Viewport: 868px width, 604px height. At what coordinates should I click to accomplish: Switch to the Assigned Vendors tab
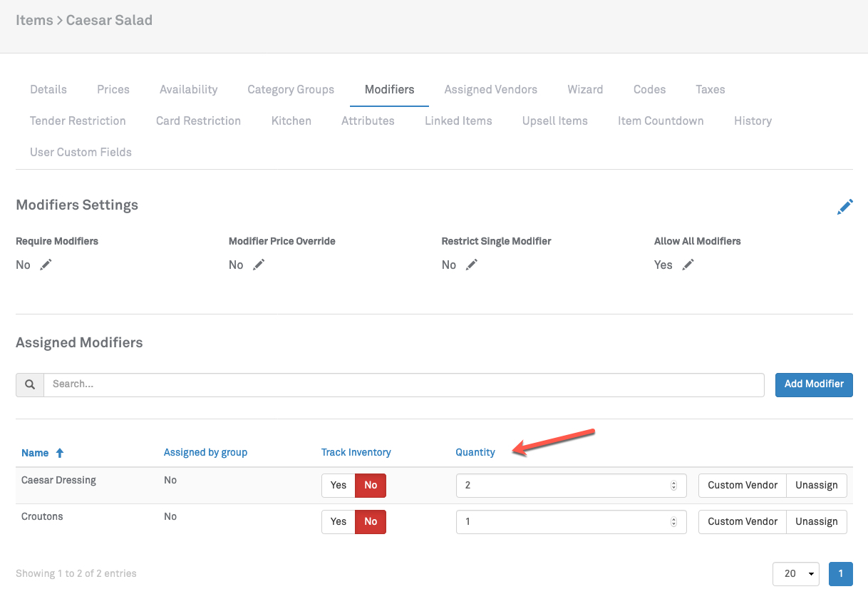point(490,89)
